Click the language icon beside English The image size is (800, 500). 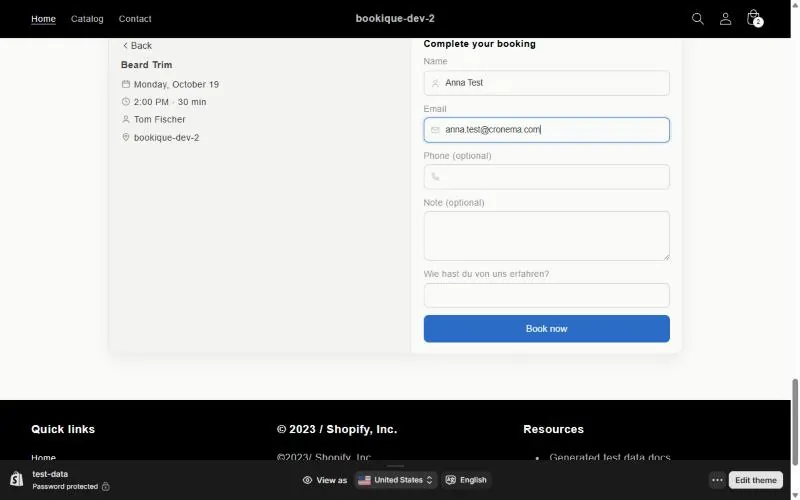pos(451,480)
